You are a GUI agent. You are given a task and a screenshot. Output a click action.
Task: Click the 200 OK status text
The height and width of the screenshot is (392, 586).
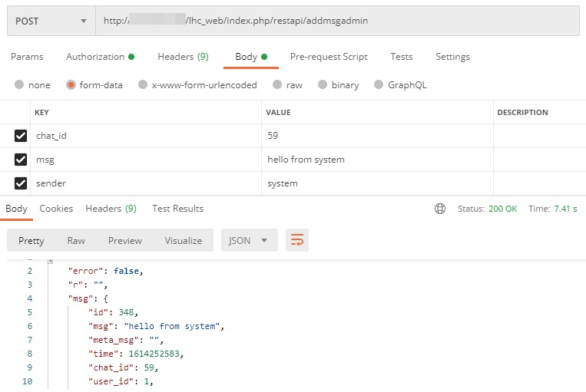[x=502, y=209]
